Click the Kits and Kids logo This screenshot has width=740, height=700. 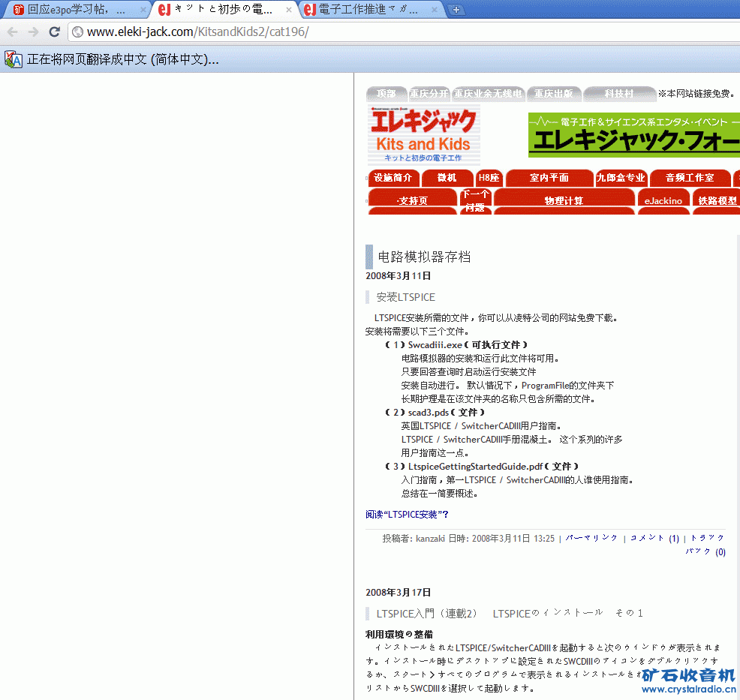tap(423, 134)
